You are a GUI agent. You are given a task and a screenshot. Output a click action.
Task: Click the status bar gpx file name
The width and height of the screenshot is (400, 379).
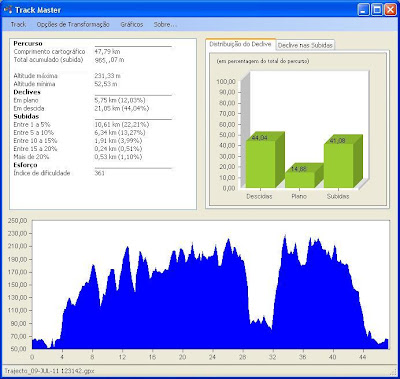(49, 371)
